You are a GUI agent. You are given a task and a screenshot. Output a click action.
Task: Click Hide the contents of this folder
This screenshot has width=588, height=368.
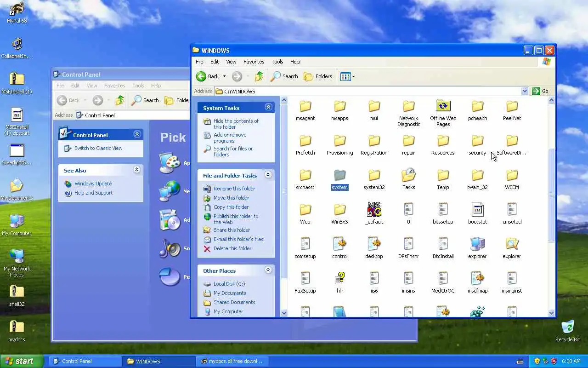tap(236, 124)
